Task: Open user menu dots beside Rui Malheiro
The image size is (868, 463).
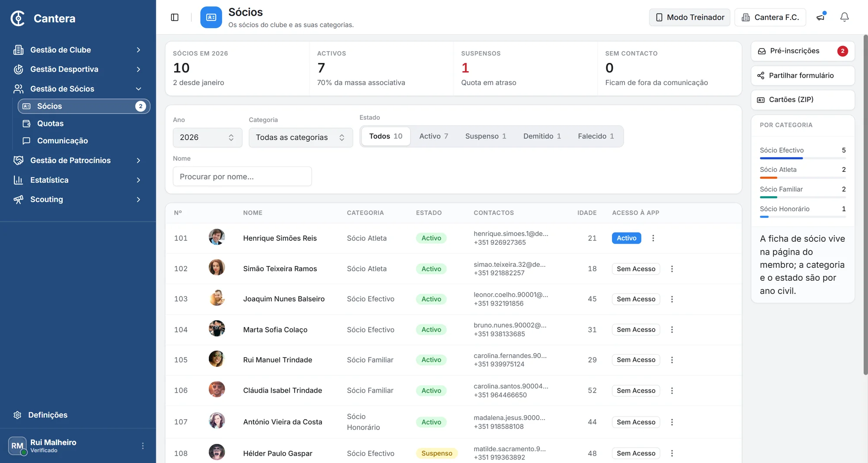Action: (143, 446)
